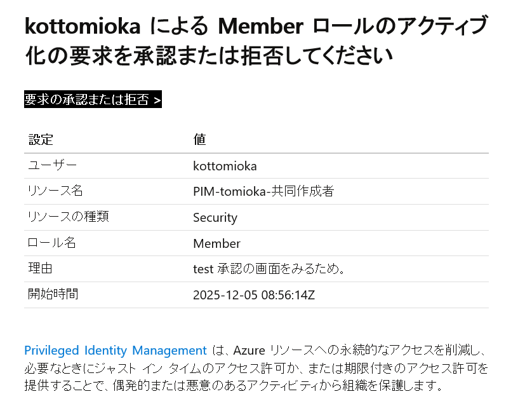Click the email heading about Member ロール activation

click(x=256, y=41)
